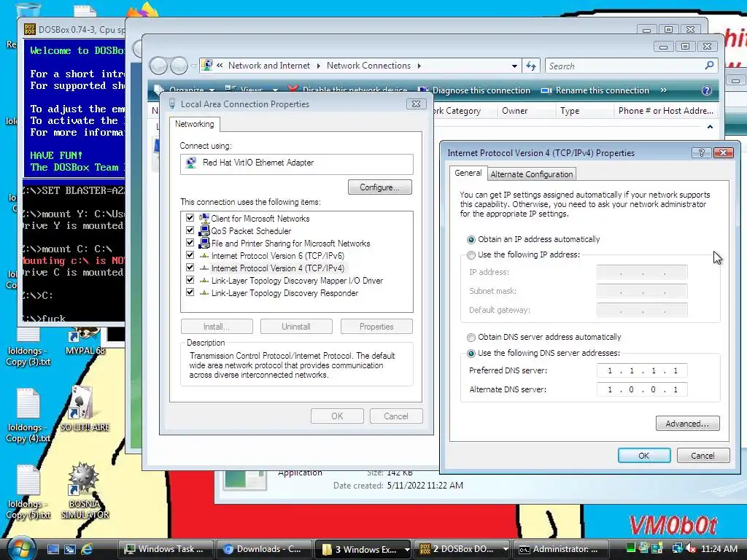The width and height of the screenshot is (747, 560).
Task: Toggle Link-Layer Topology Discovery Mapper I/O Driver checkbox
Action: [190, 279]
